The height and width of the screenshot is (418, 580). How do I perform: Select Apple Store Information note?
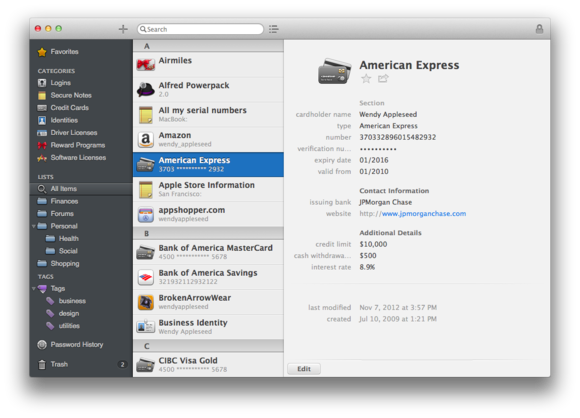(x=208, y=189)
